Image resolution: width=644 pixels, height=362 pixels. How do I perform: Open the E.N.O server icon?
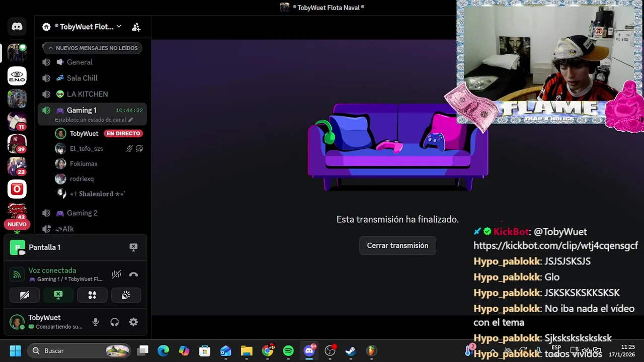pyautogui.click(x=17, y=76)
